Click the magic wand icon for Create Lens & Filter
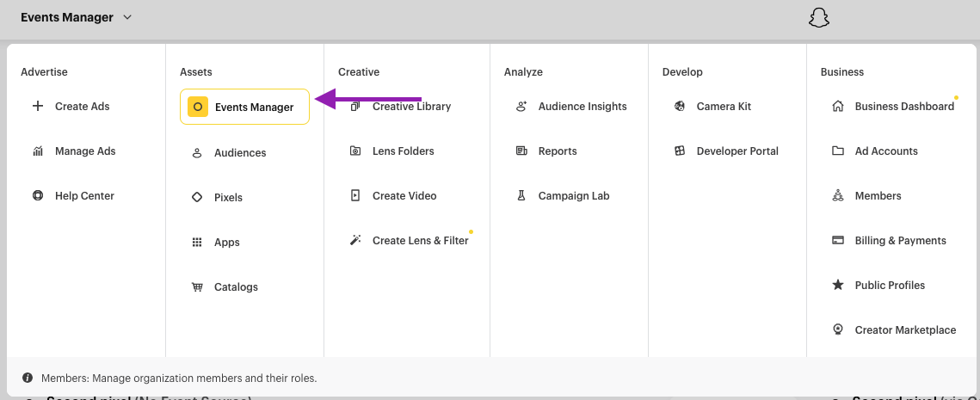 tap(355, 241)
